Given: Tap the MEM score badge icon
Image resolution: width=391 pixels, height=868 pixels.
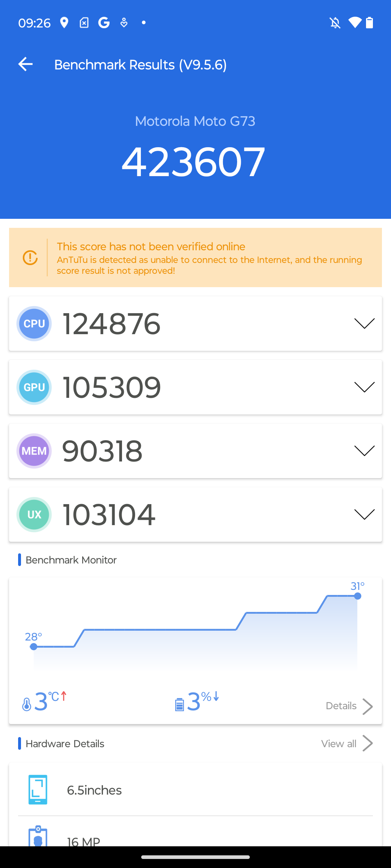Looking at the screenshot, I should coord(34,451).
